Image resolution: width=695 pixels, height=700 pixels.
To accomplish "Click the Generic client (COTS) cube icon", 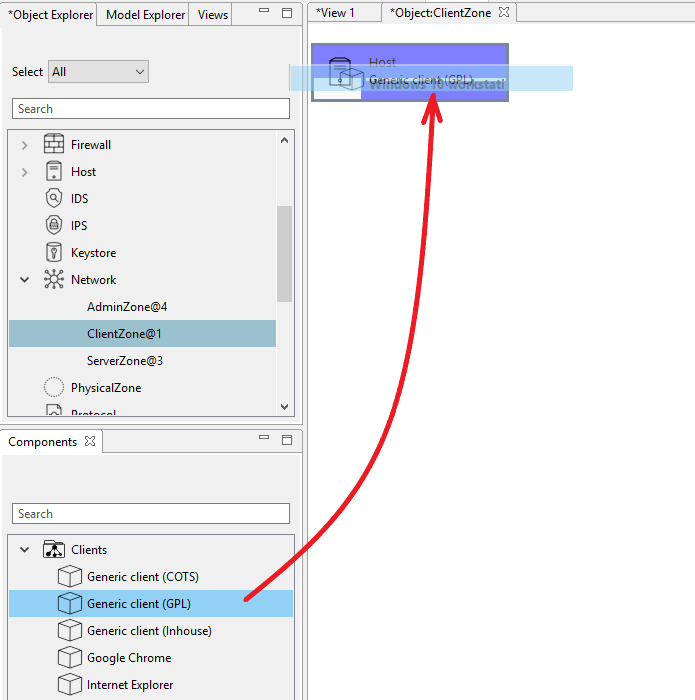I will pos(70,576).
